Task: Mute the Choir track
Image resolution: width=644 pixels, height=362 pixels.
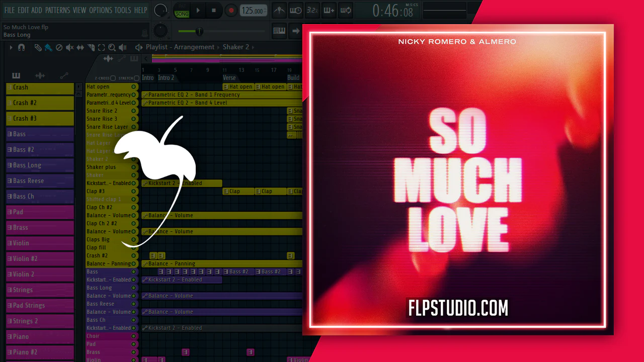Action: (x=134, y=336)
